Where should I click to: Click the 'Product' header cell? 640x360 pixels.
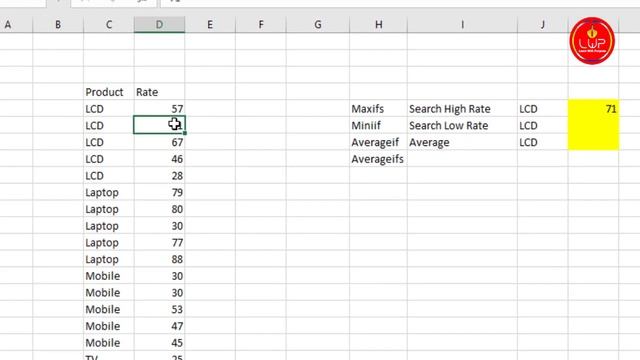point(109,92)
